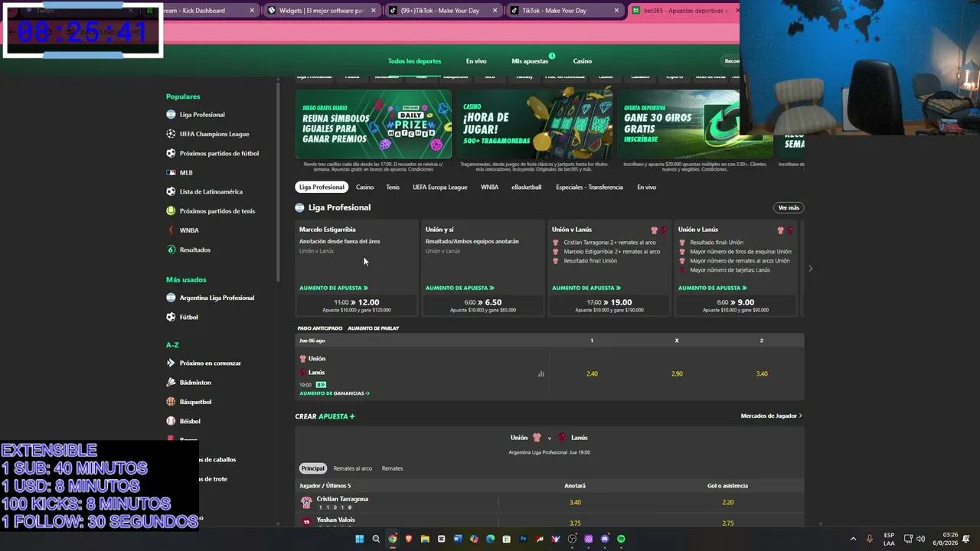Click the Bádminton shuttlecock icon
Screen dimensions: 980x551
(x=171, y=383)
